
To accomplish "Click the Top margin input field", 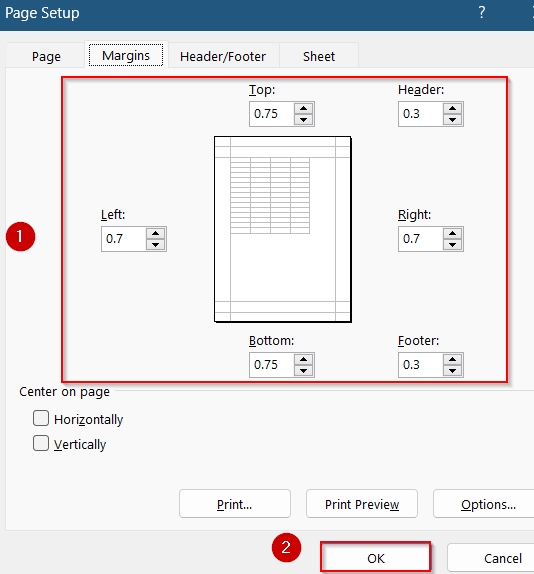I will (272, 114).
